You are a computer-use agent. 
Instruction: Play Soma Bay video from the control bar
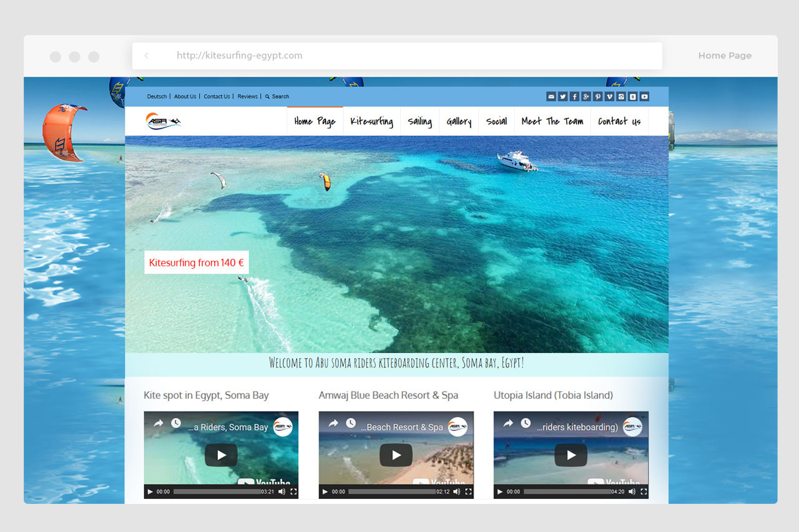click(x=150, y=492)
